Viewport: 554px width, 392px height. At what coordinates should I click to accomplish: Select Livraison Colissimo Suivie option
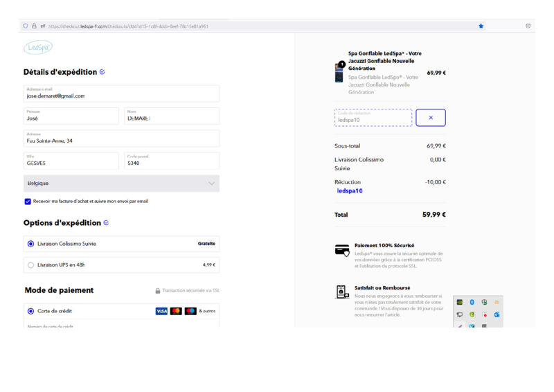click(x=121, y=244)
